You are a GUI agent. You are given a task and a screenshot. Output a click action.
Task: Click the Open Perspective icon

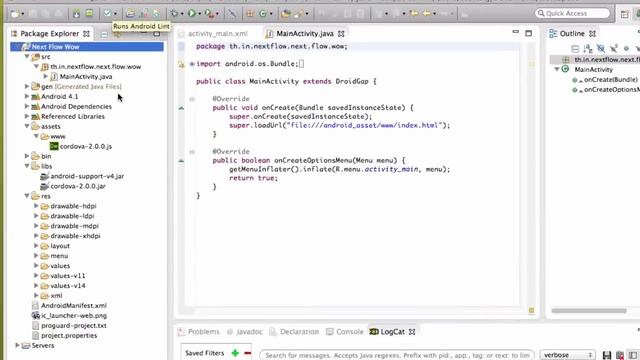click(x=624, y=14)
